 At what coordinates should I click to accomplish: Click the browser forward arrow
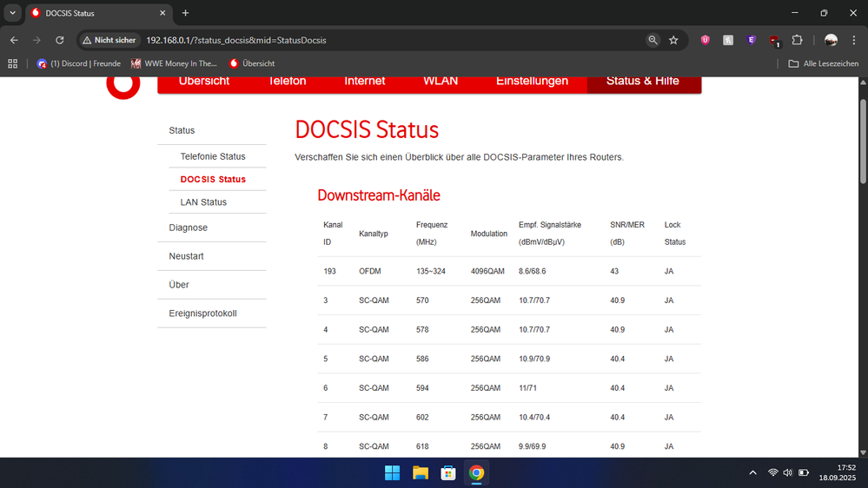36,41
